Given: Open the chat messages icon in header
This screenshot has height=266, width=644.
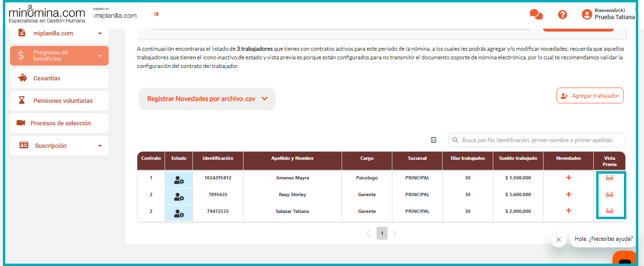Looking at the screenshot, I should 536,15.
